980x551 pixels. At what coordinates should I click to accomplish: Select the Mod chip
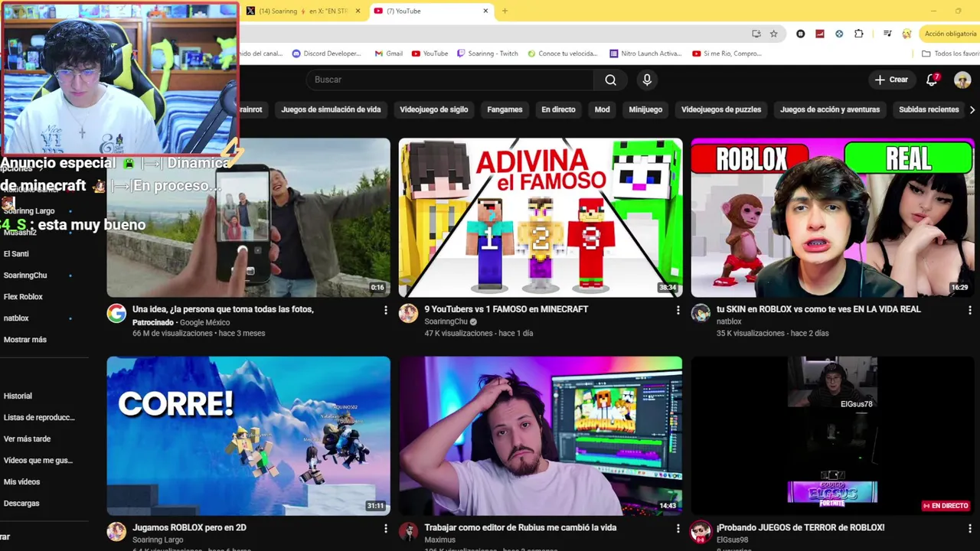(x=603, y=109)
